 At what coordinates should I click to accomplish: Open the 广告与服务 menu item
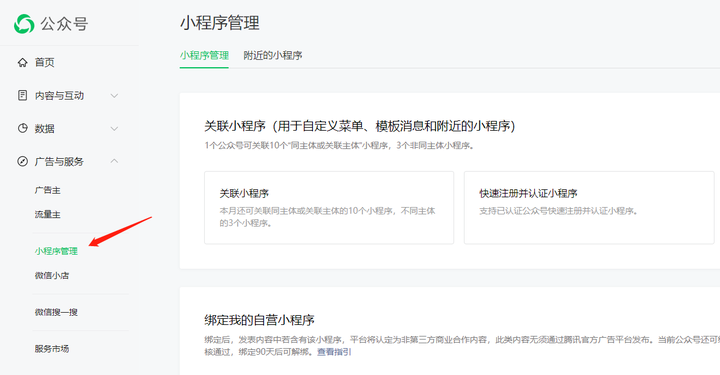pyautogui.click(x=59, y=162)
